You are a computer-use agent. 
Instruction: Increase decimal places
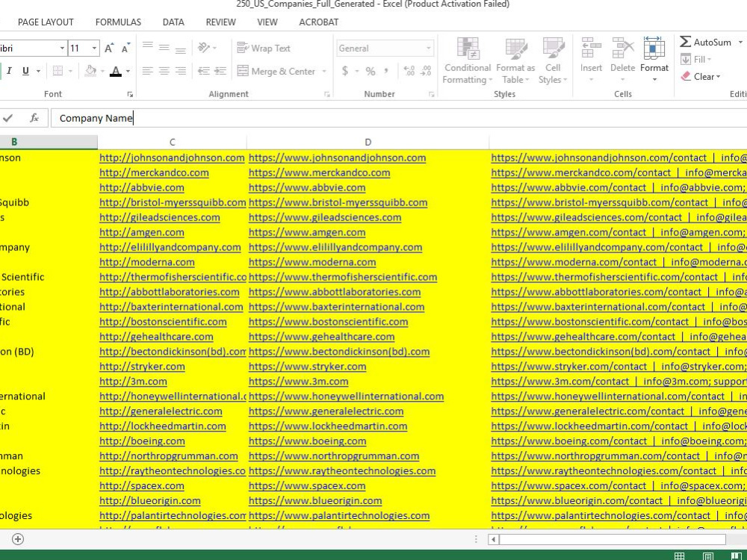409,71
